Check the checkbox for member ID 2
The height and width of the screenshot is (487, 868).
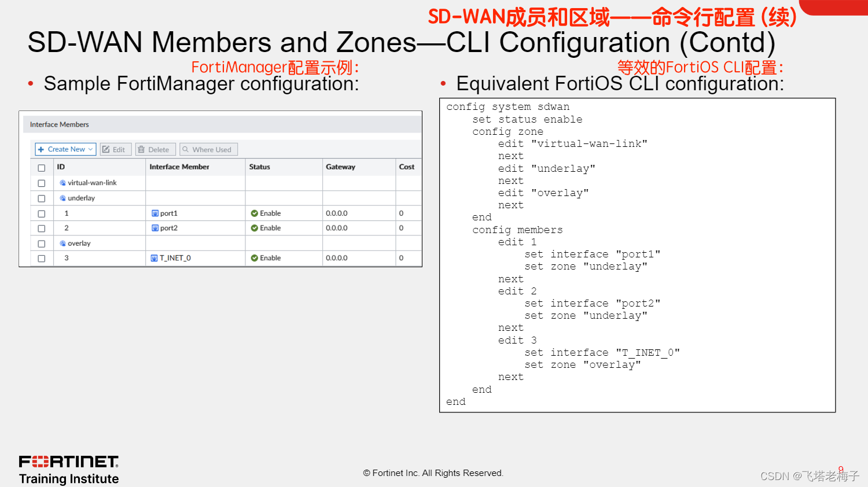click(x=41, y=228)
